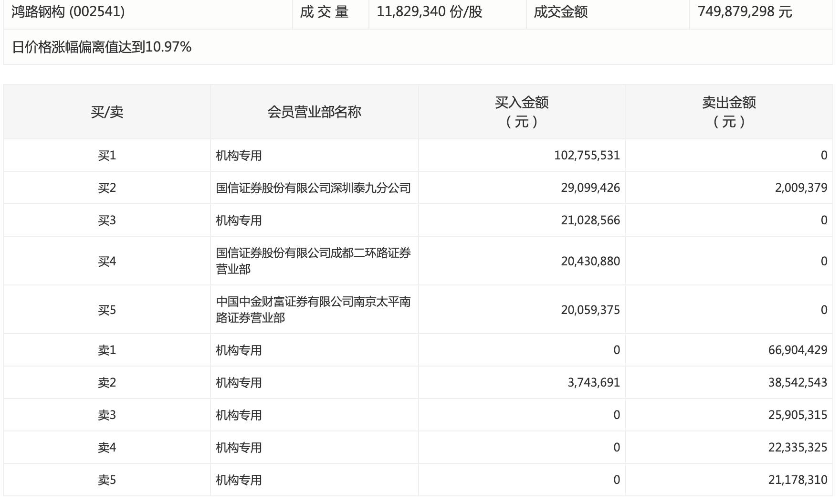The height and width of the screenshot is (504, 840).
Task: Click the text 日价格涨幅偏离值达到10.97%
Action: 102,47
